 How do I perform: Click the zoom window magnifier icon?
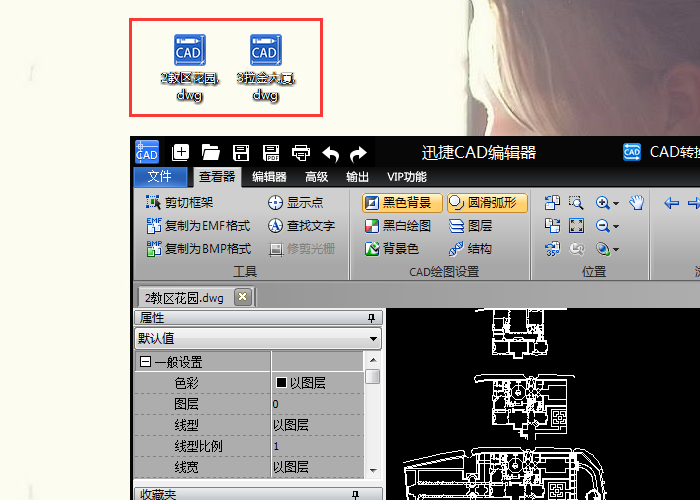[576, 203]
